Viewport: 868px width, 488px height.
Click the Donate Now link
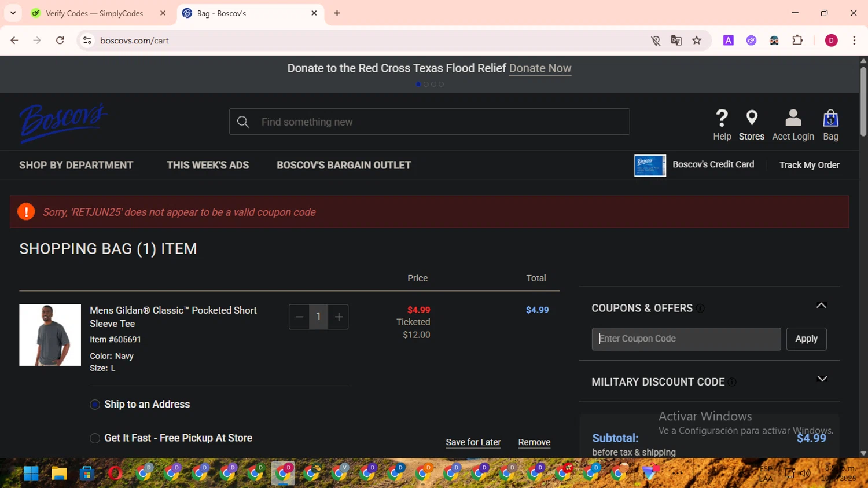[x=540, y=68]
